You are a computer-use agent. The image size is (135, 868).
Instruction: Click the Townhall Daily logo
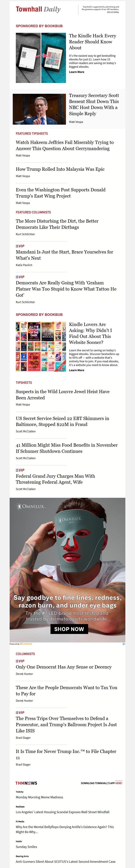(x=38, y=9)
